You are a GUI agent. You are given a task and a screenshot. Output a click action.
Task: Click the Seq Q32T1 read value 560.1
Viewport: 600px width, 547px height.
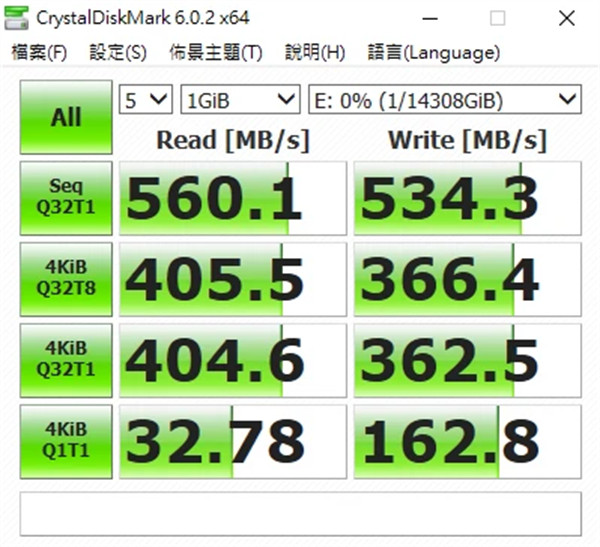pyautogui.click(x=233, y=198)
